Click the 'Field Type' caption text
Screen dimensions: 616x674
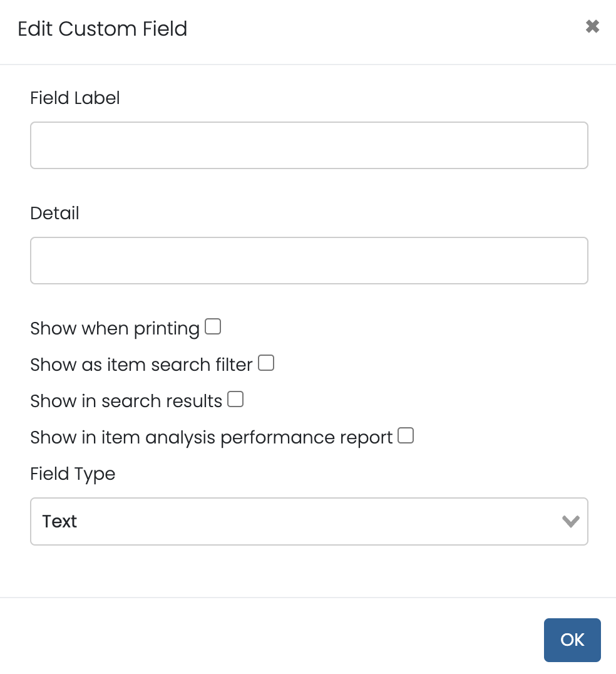tap(73, 474)
